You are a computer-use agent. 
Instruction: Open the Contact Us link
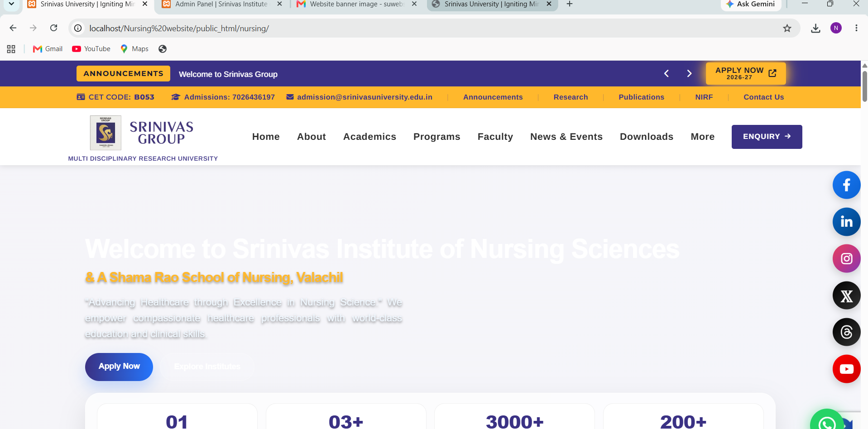[763, 97]
